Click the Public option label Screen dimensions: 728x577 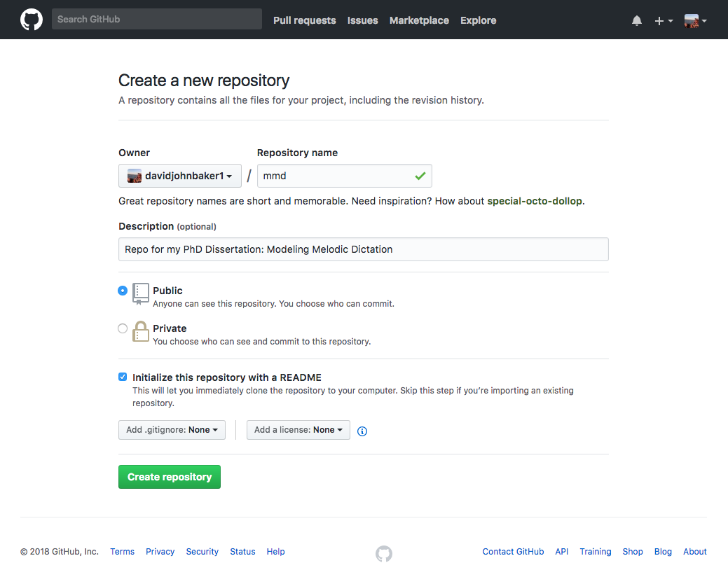point(167,291)
